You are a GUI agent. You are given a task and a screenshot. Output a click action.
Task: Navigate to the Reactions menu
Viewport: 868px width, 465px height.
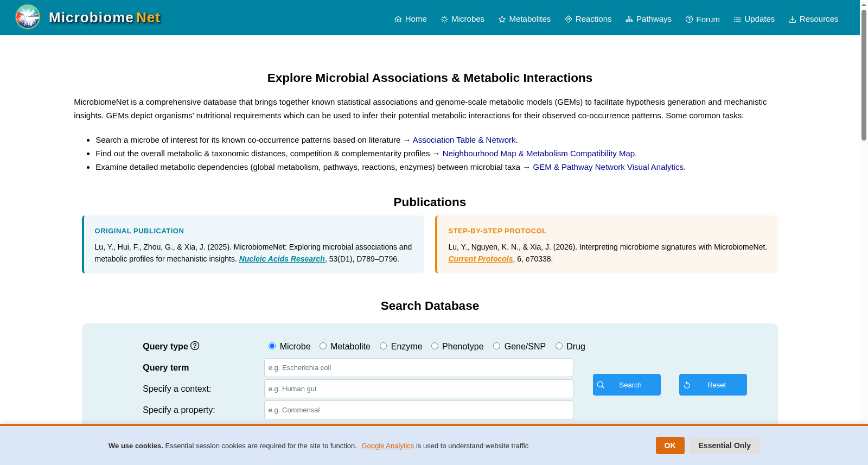(x=588, y=19)
